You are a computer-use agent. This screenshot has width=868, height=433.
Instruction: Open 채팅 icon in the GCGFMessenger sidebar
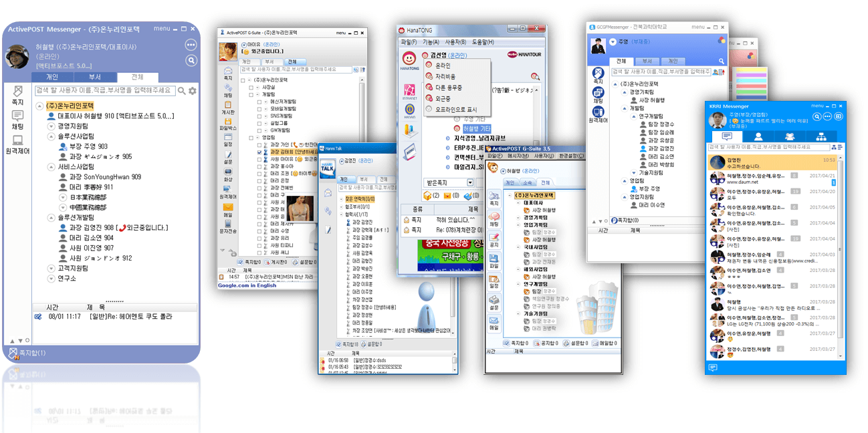pyautogui.click(x=598, y=94)
